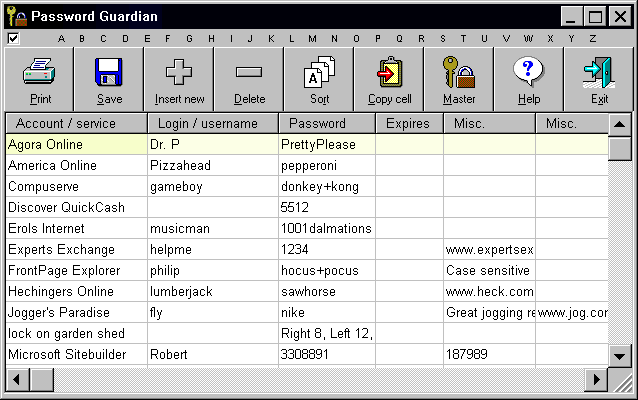Click the Pizzahead username cell
Image resolution: width=638 pixels, height=400 pixels.
[213, 166]
